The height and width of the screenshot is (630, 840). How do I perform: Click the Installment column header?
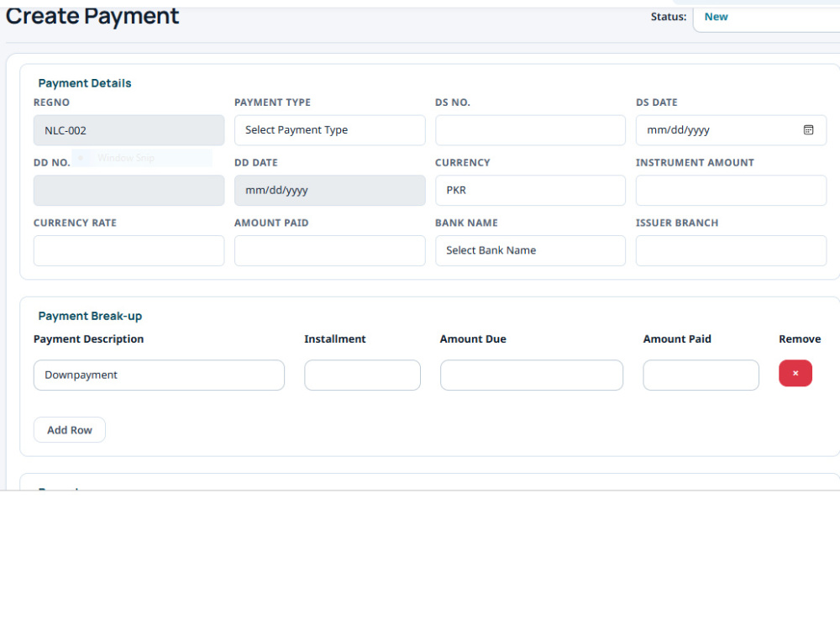pos(335,339)
